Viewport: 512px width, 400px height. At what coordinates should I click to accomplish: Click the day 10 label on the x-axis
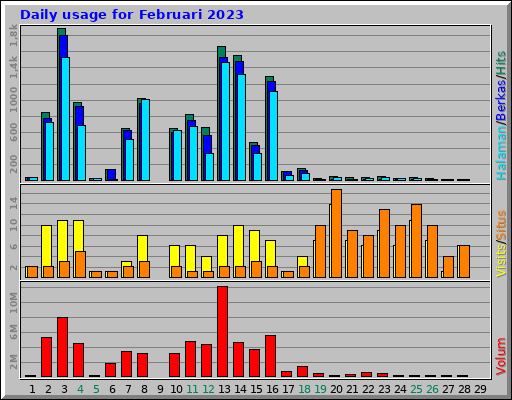pos(176,389)
